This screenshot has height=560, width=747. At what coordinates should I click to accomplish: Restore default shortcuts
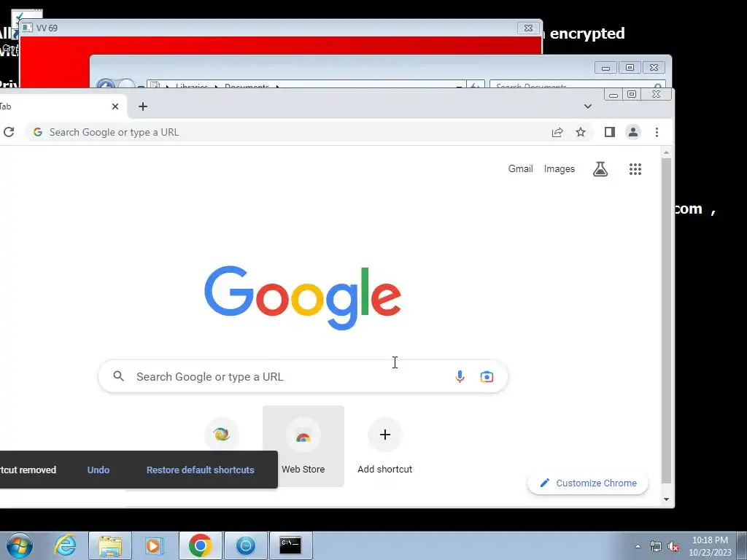200,470
